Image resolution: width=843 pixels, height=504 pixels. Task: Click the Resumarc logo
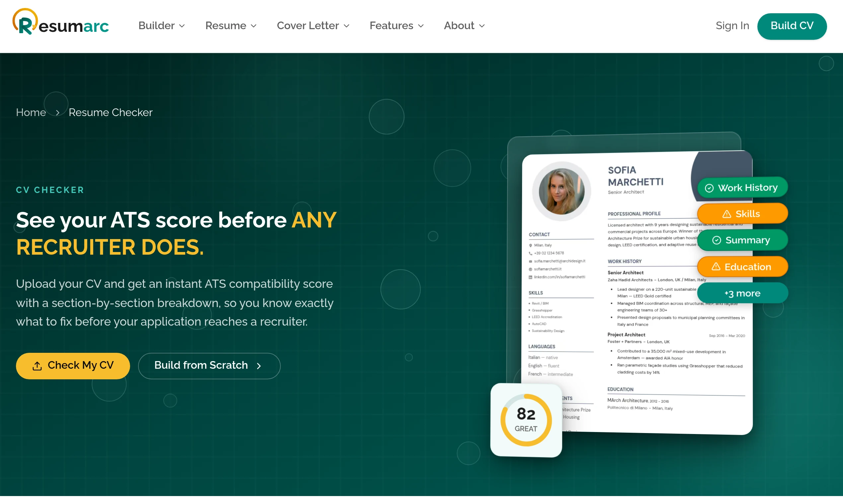click(x=60, y=22)
